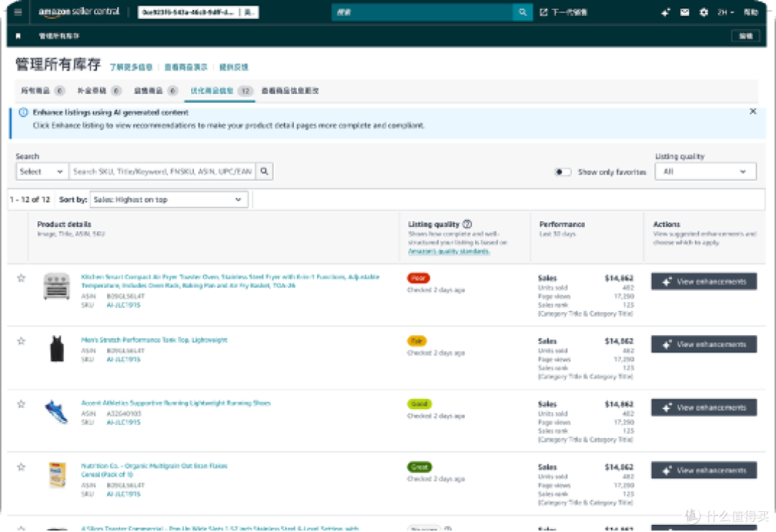Click the 编辑 edit button in favorites bar
This screenshot has width=776, height=532.
(x=745, y=36)
